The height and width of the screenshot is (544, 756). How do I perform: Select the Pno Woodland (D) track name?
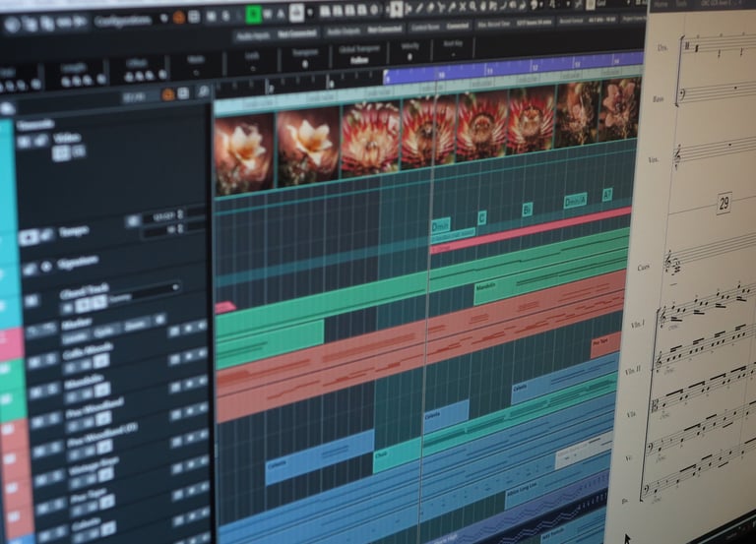coord(102,434)
